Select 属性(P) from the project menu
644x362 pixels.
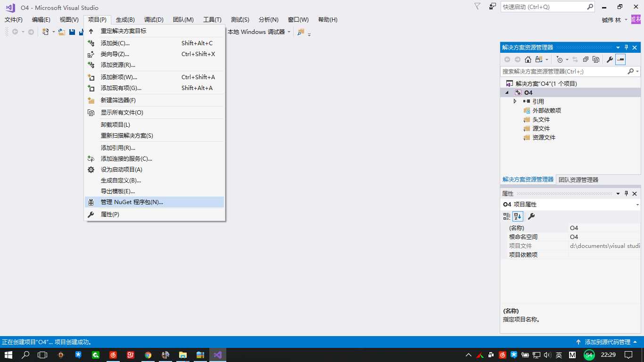click(155, 214)
